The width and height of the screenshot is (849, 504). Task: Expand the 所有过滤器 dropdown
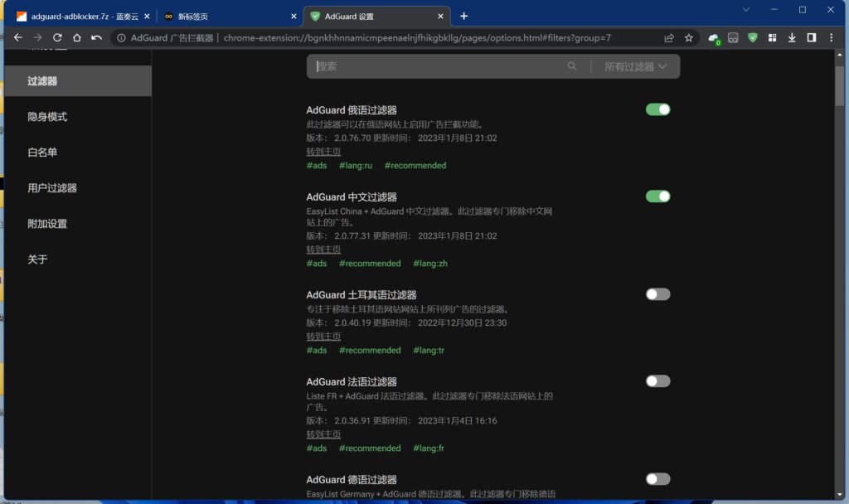[x=635, y=66]
